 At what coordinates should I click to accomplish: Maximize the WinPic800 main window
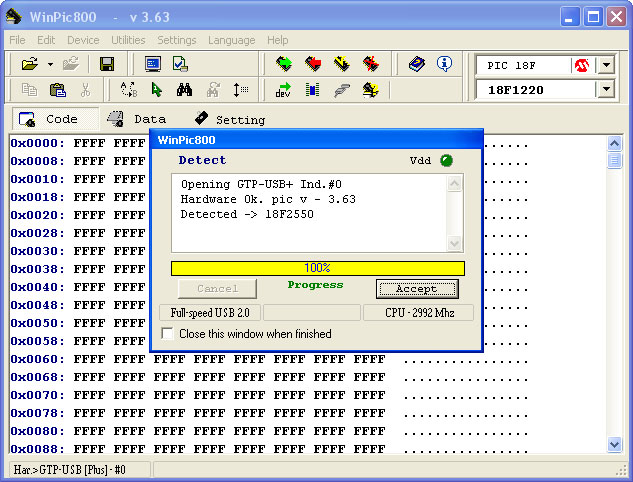tap(593, 17)
